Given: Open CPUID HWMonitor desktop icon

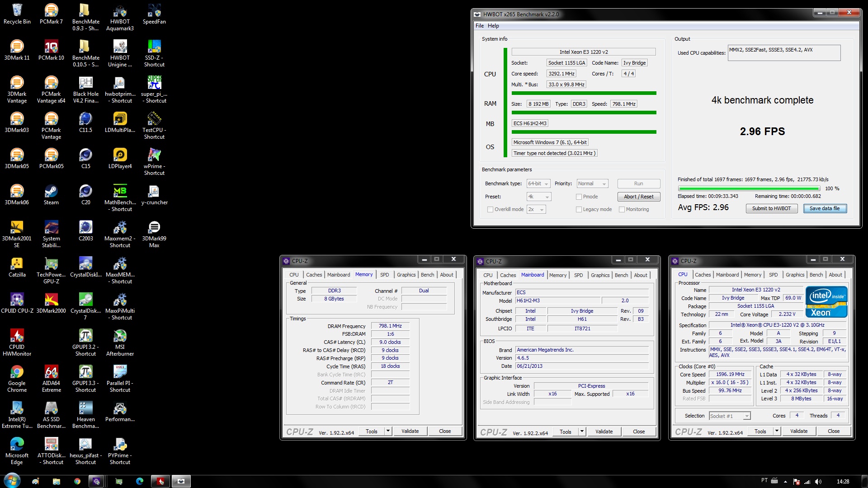Looking at the screenshot, I should (x=17, y=343).
